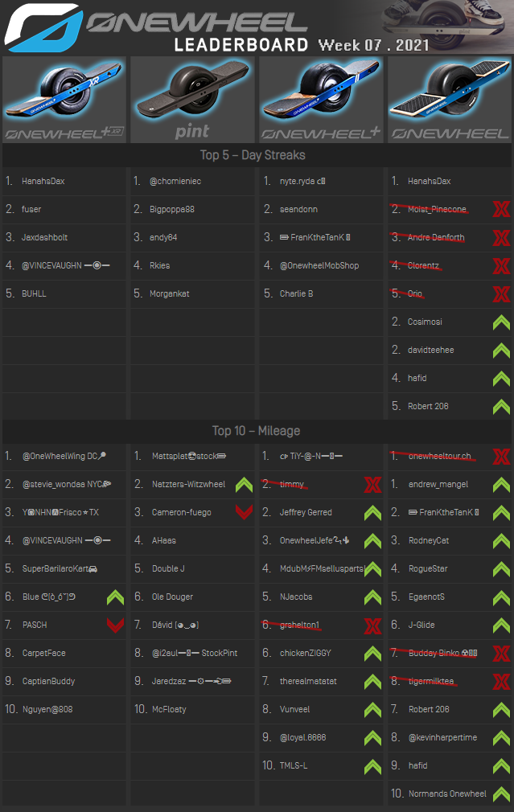This screenshot has width=514, height=812.
Task: Click the Onewheel logo emblem in the header
Action: tap(42, 28)
